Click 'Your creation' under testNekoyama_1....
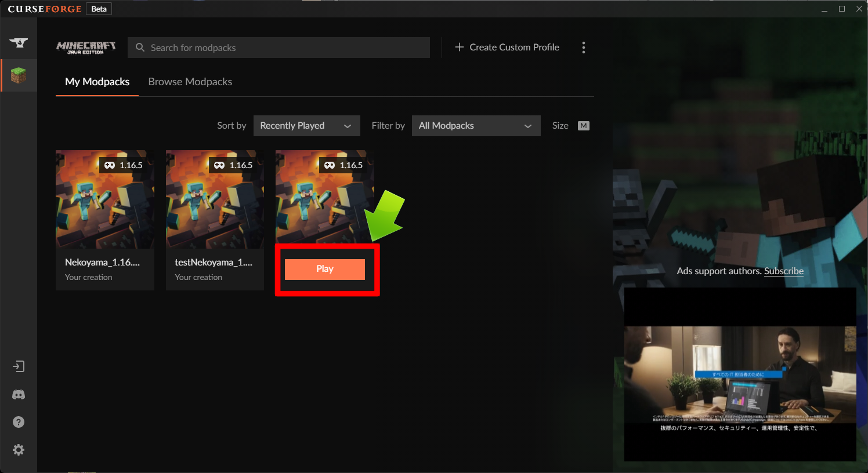Screen dimensions: 868x473 (x=198, y=277)
